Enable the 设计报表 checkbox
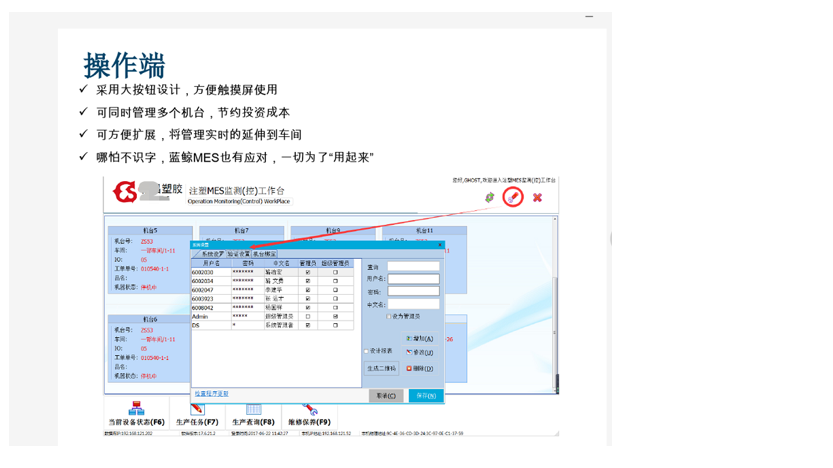This screenshot has width=833, height=468. (x=367, y=351)
